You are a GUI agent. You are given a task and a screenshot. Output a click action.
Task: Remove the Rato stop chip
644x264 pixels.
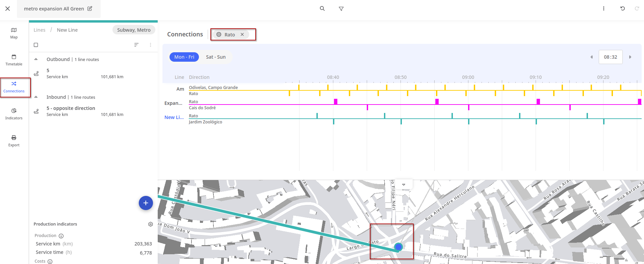[242, 34]
